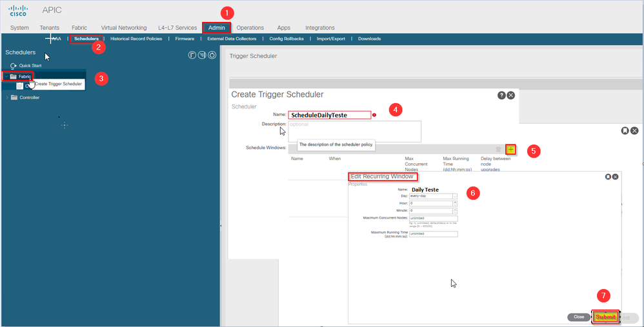Screen dimensions: 644x327
Task: Click the Hour stepper arrows
Action: click(x=455, y=203)
